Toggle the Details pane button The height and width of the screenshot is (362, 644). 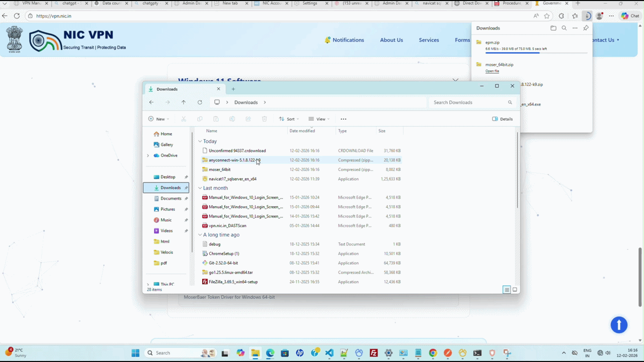(503, 119)
